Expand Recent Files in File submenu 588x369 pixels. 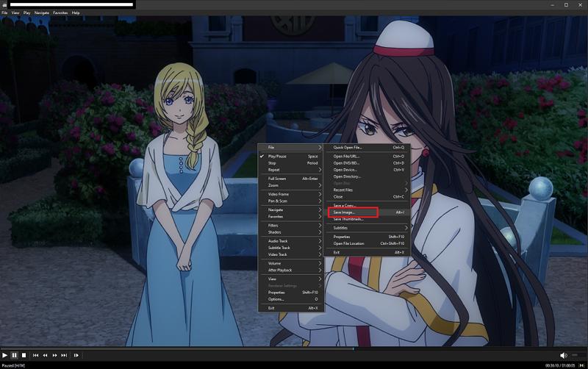pyautogui.click(x=367, y=190)
